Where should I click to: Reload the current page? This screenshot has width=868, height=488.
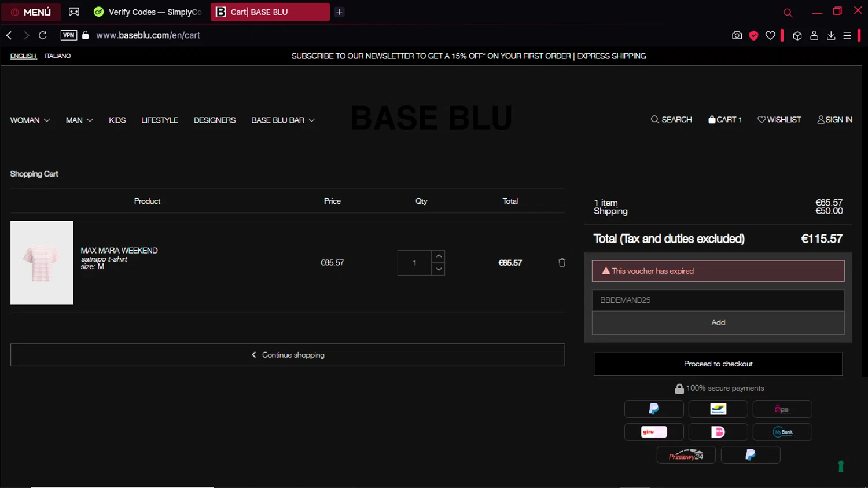pos(43,35)
